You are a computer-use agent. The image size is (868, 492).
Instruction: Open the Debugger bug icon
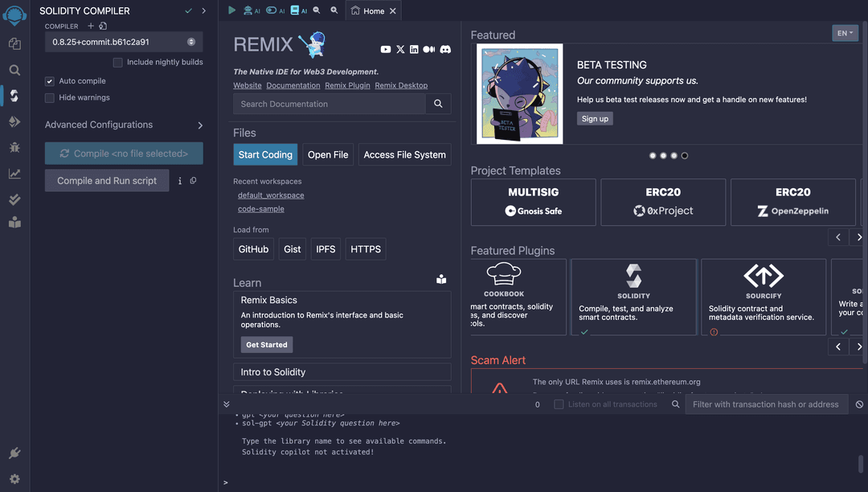point(15,147)
